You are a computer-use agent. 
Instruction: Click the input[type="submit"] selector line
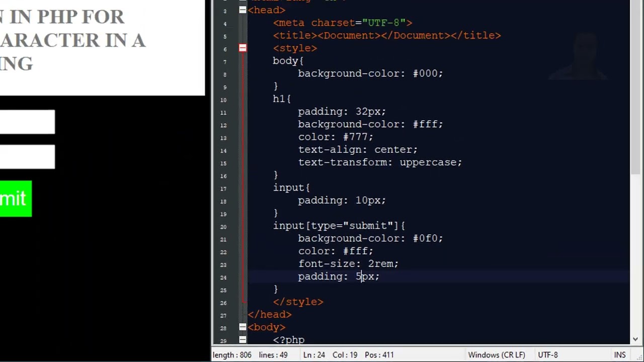pyautogui.click(x=339, y=225)
